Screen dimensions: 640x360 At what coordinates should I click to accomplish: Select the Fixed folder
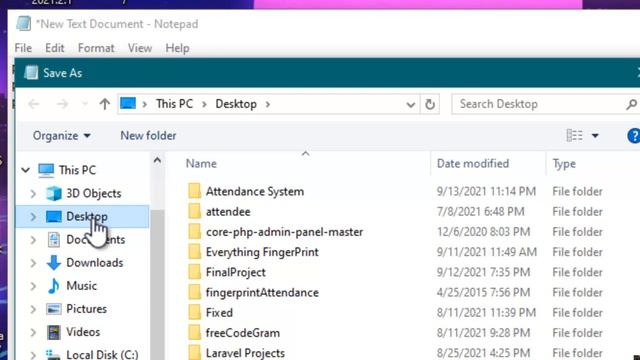pyautogui.click(x=219, y=313)
